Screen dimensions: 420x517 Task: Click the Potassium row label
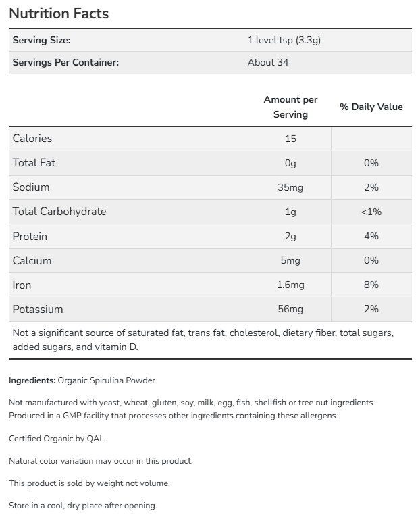point(38,309)
